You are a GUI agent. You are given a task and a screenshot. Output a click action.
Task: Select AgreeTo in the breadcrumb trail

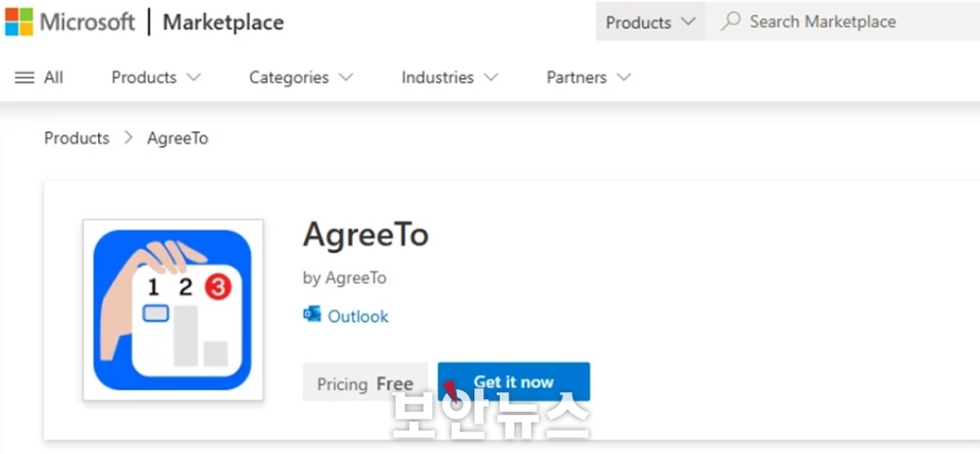click(177, 138)
